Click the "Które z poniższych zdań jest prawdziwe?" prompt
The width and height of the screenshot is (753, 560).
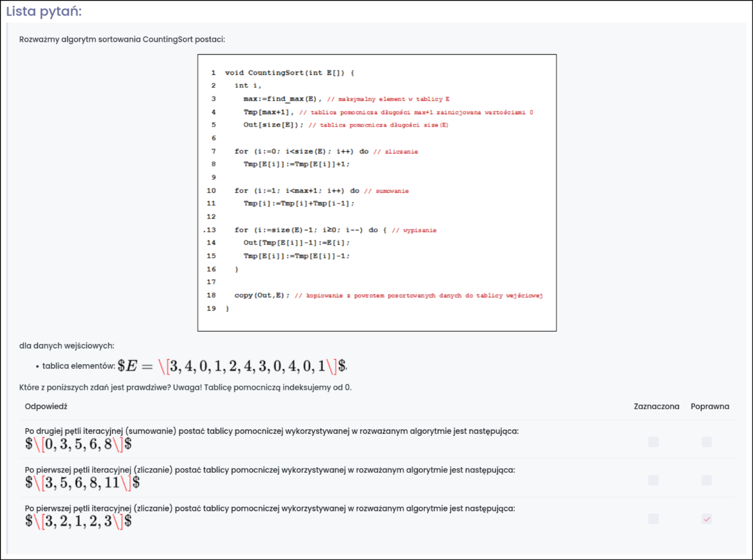coord(185,387)
